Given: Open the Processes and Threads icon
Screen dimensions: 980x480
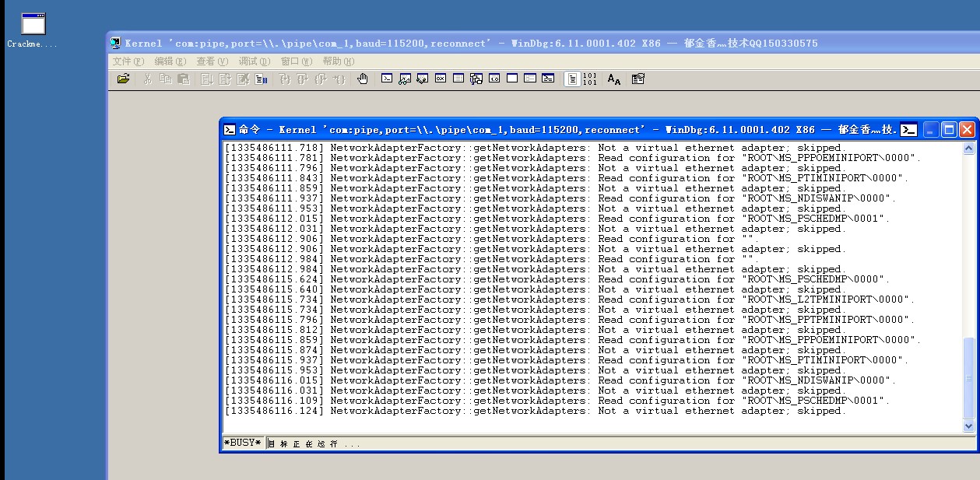Looking at the screenshot, I should [529, 79].
